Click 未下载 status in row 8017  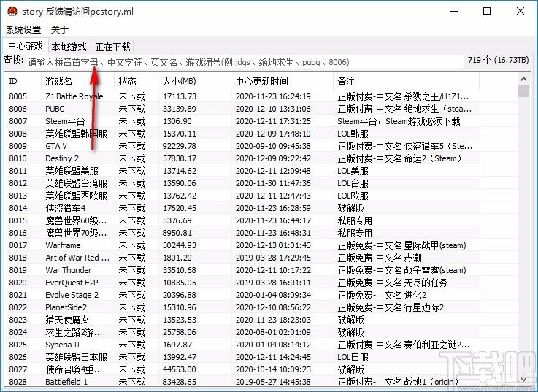pos(131,245)
